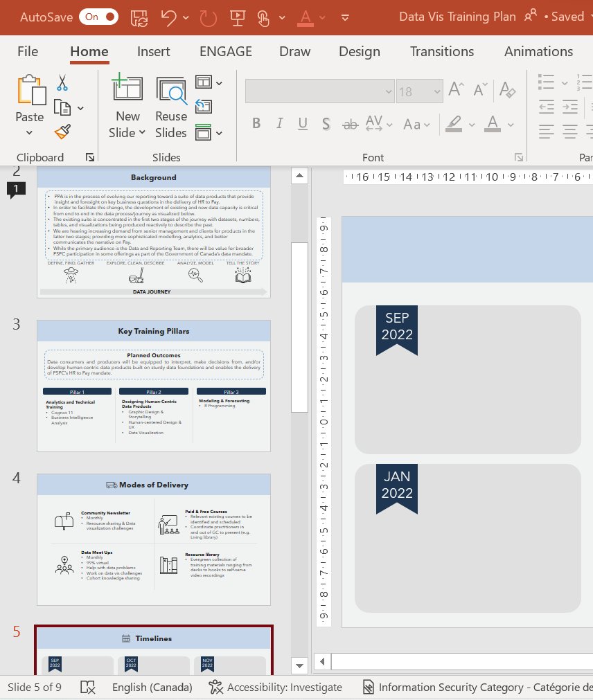Click the Cut scissors icon
Viewport: 593px width, 700px height.
tap(62, 83)
